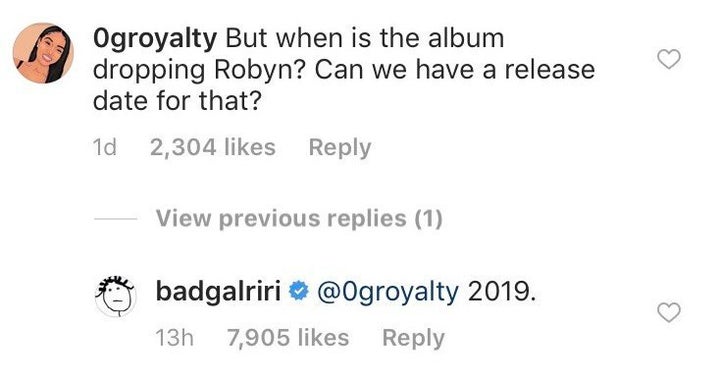
Task: Reply to badgalriri's 2019 comment
Action: click(413, 338)
